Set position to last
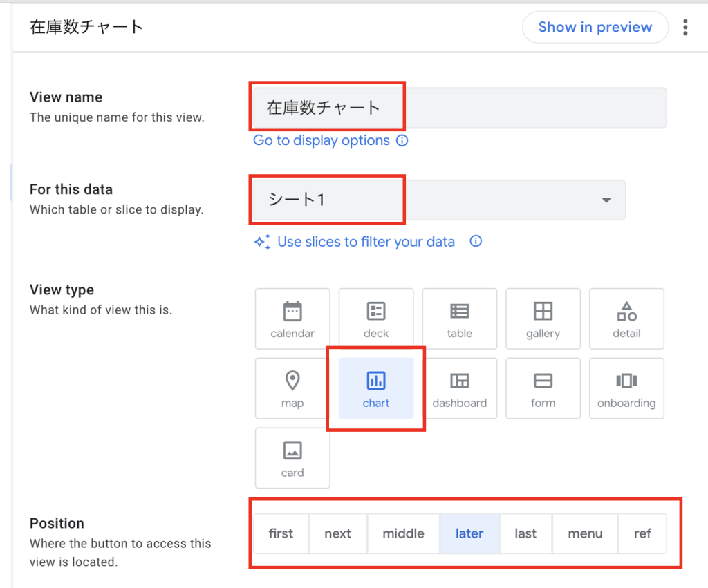The height and width of the screenshot is (588, 708). click(525, 533)
